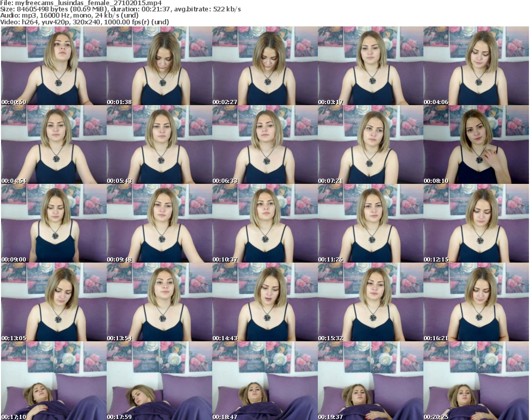Click the thumbnail frame stamped 00:20:25
The height and width of the screenshot is (420, 530).
[x=476, y=381]
